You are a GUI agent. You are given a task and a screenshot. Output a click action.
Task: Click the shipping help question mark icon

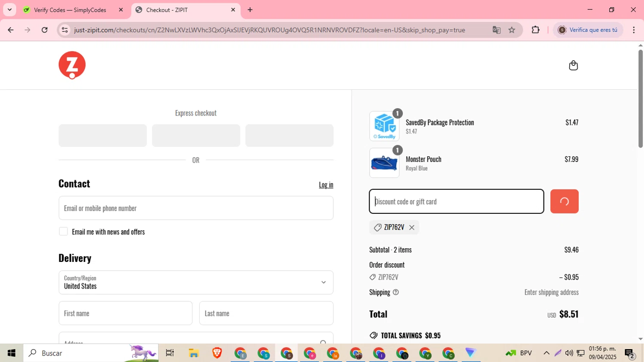click(x=396, y=292)
